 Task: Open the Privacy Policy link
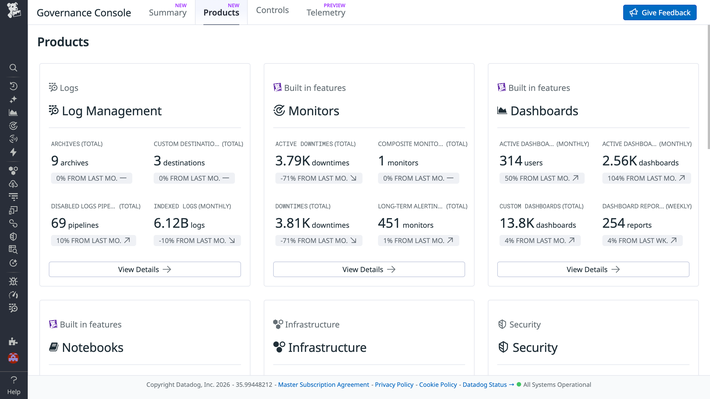(x=394, y=385)
